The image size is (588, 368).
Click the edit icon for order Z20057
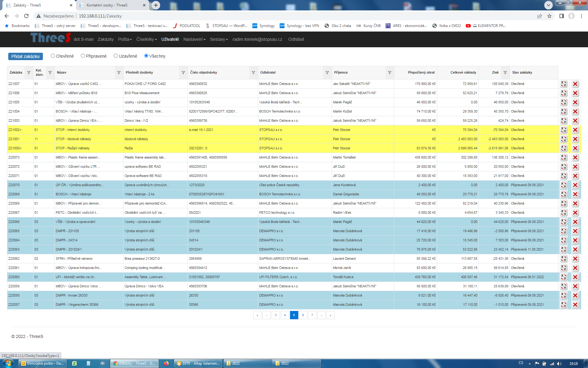tap(564, 305)
